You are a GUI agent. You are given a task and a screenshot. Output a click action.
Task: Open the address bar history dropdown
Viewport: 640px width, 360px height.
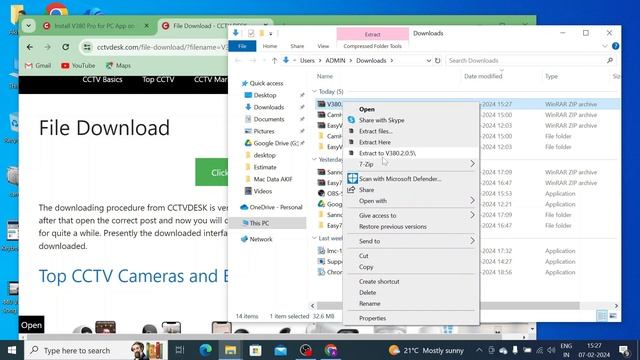[429, 60]
